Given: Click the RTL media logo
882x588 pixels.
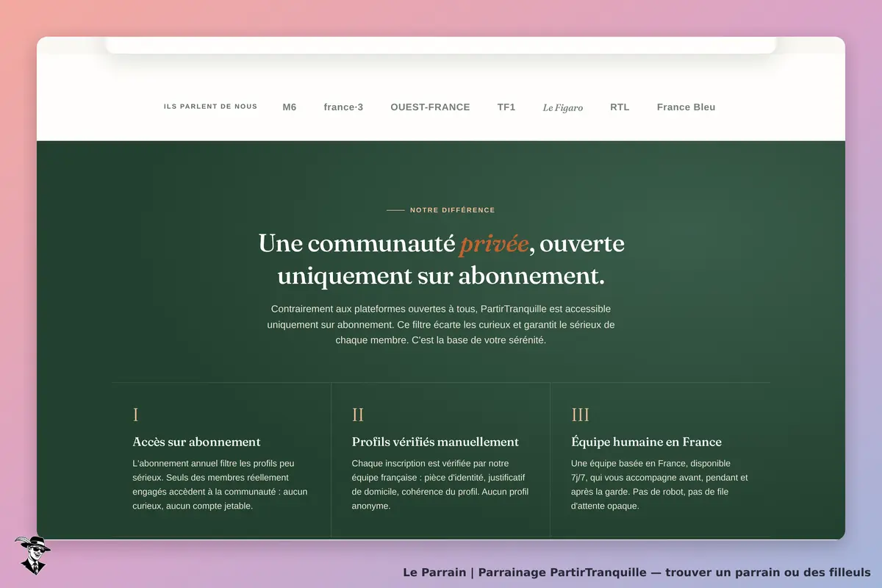Looking at the screenshot, I should point(620,107).
